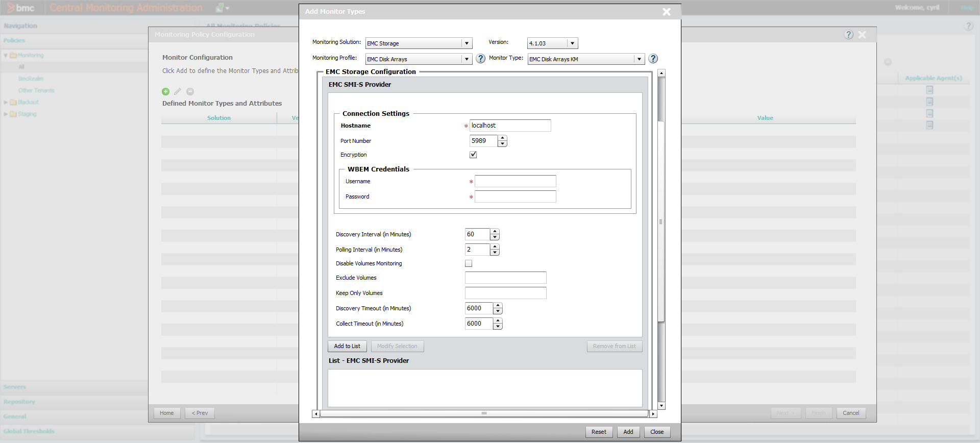This screenshot has width=980, height=443.
Task: Click the WBEM Username field
Action: point(515,181)
